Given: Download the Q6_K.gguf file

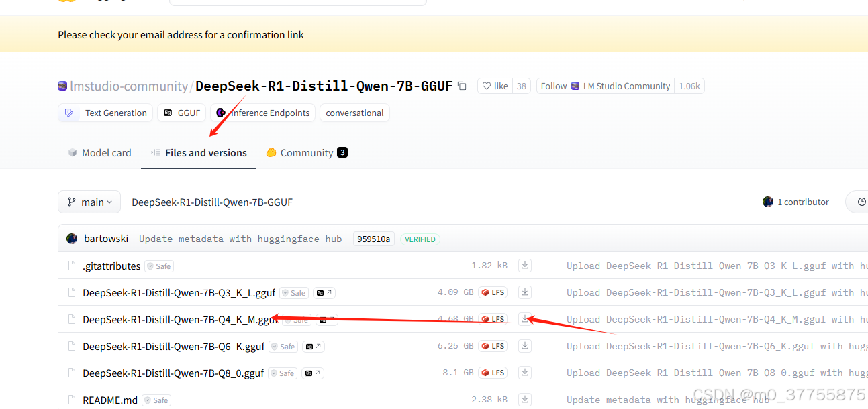Looking at the screenshot, I should tap(525, 346).
